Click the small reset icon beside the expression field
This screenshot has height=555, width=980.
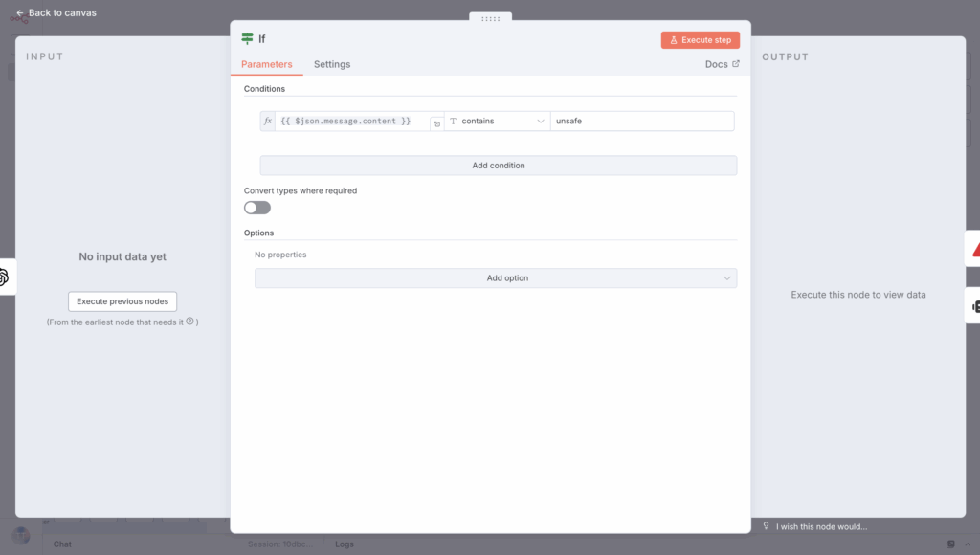[436, 123]
